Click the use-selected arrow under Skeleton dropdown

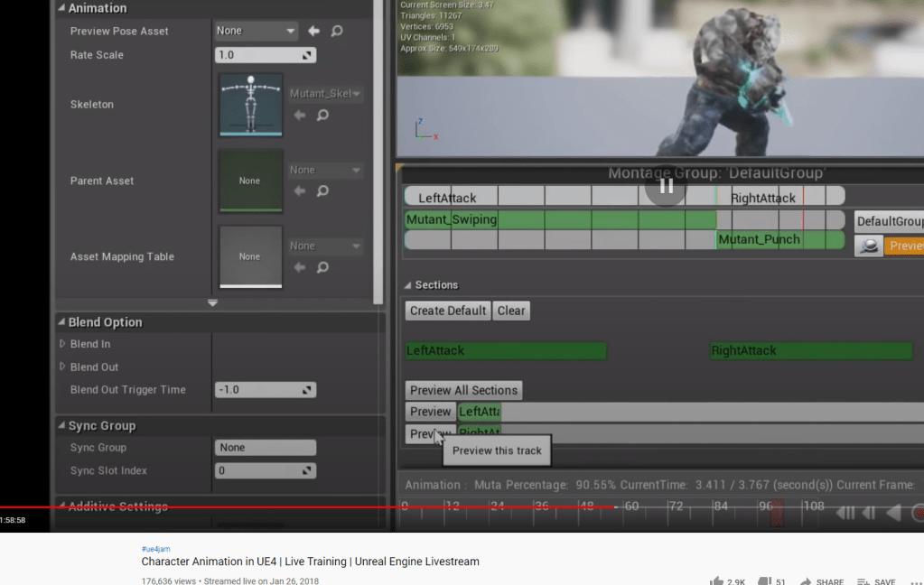point(300,116)
